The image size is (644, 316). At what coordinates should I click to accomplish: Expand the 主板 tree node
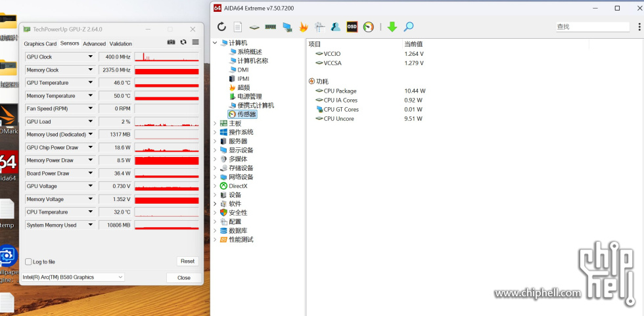[x=216, y=123]
